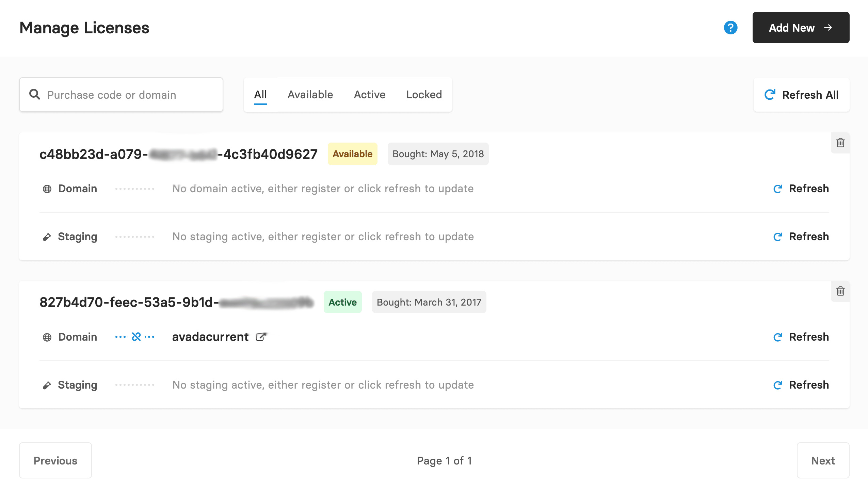Select the All filter tab
Image resolution: width=868 pixels, height=490 pixels.
pyautogui.click(x=260, y=95)
